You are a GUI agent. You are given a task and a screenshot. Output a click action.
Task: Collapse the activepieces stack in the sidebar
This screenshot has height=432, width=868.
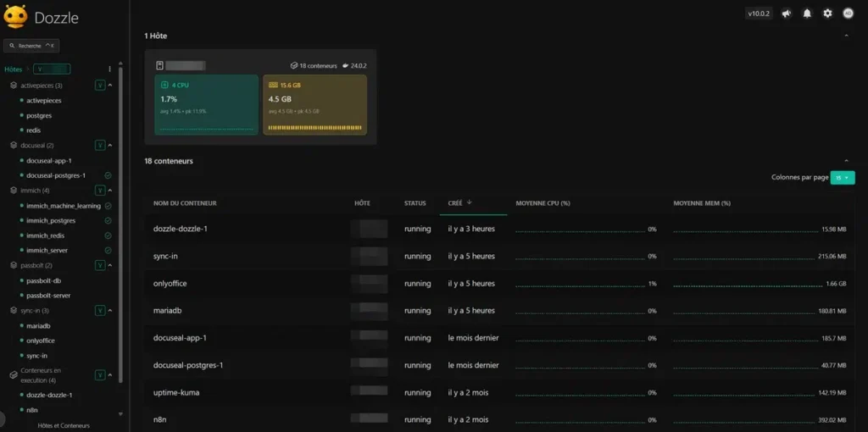pyautogui.click(x=101, y=86)
